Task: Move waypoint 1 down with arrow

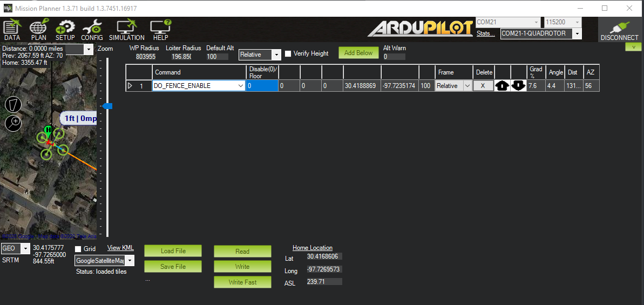Action: [x=519, y=86]
